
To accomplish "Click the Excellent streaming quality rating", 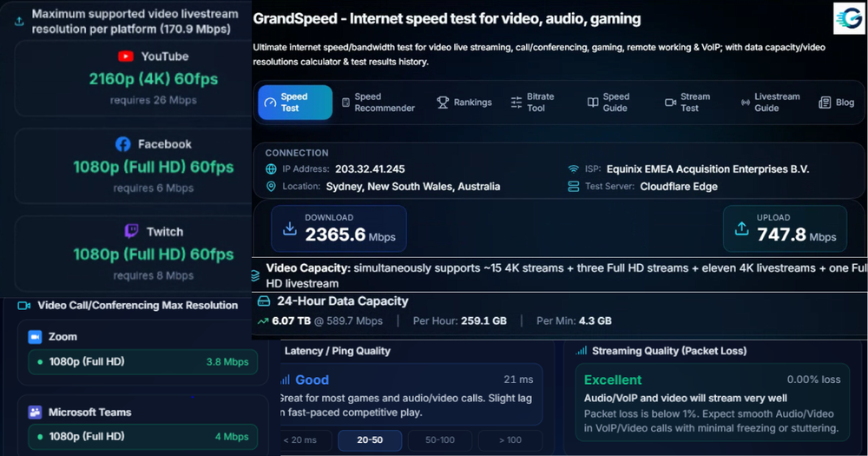I will pos(613,380).
